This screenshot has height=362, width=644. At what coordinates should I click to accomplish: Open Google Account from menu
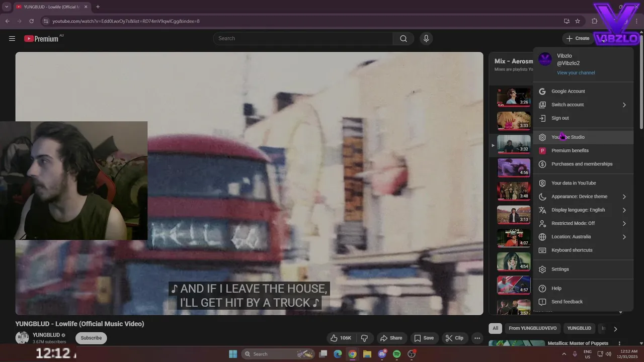coord(583,91)
